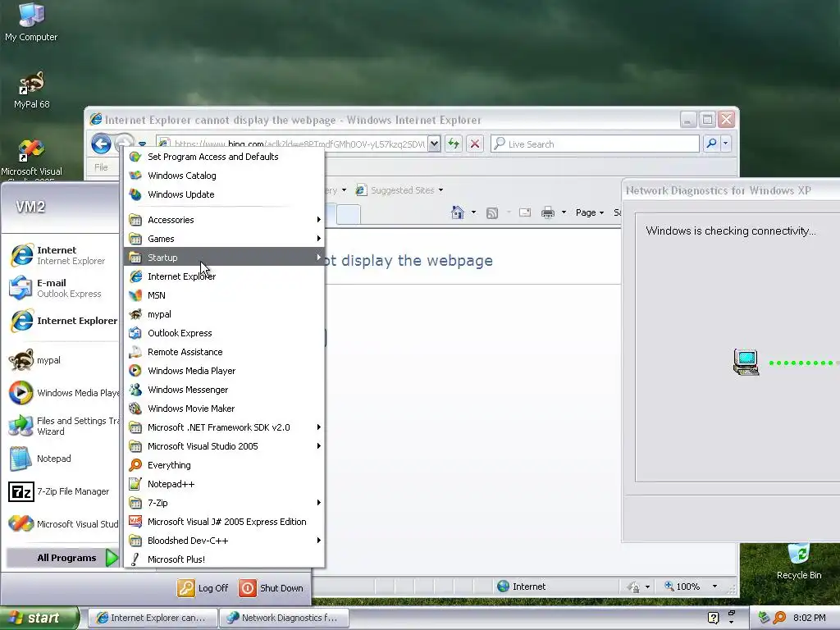
Task: Open the Suggested Sites dropdown
Action: coord(399,190)
